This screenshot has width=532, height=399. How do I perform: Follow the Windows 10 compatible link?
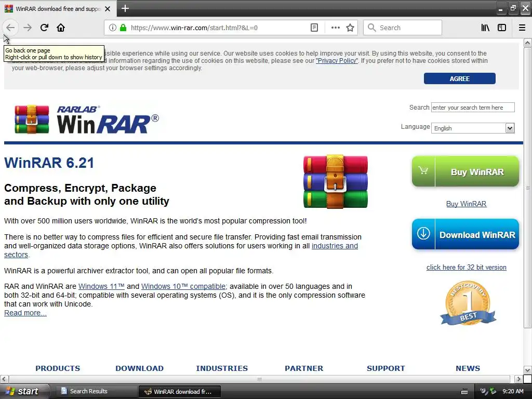click(x=184, y=286)
